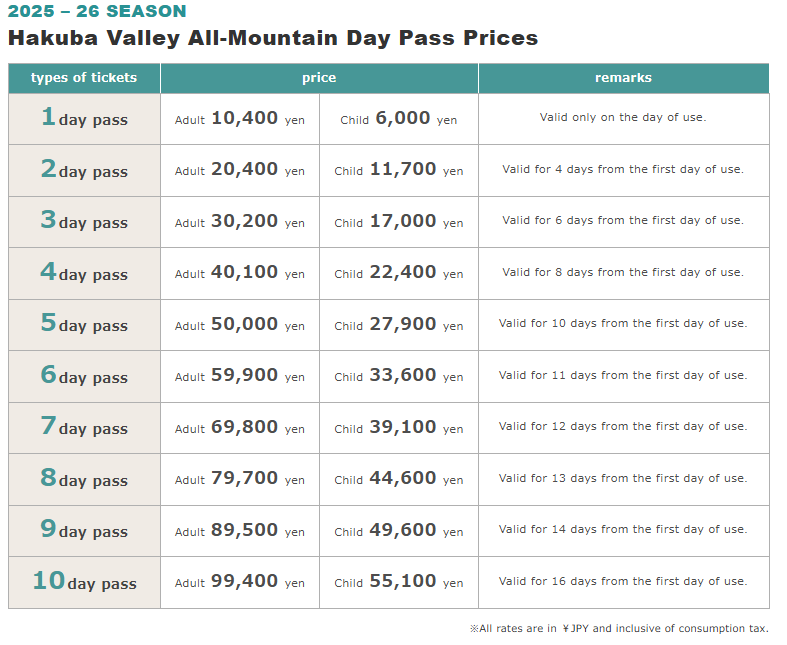Screen dimensions: 787x645
Task: Select the 10 day pass row label
Action: tap(84, 582)
